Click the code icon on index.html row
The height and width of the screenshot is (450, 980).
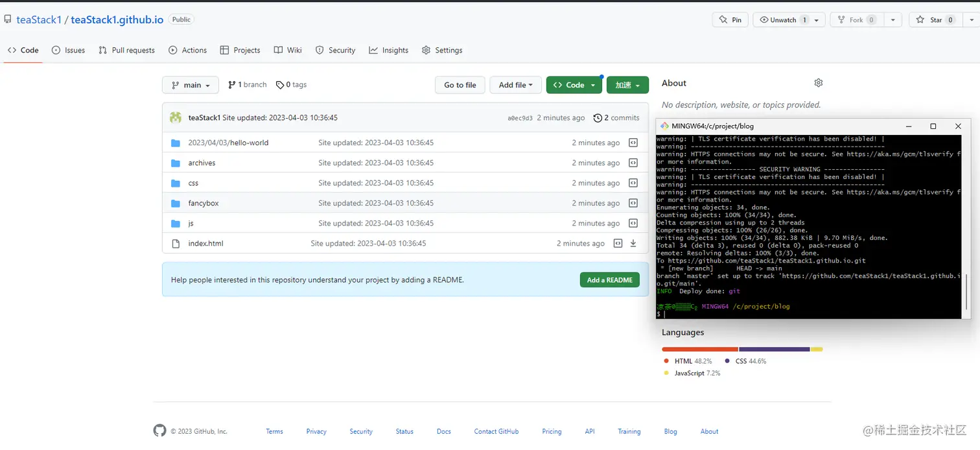pyautogui.click(x=618, y=243)
